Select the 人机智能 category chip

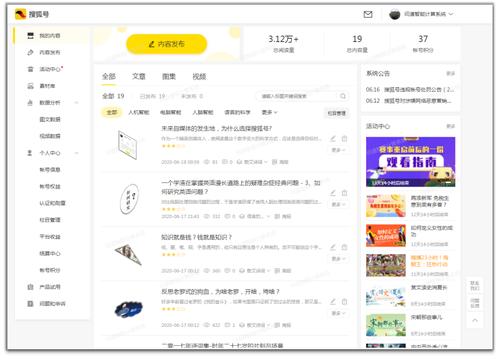139,112
